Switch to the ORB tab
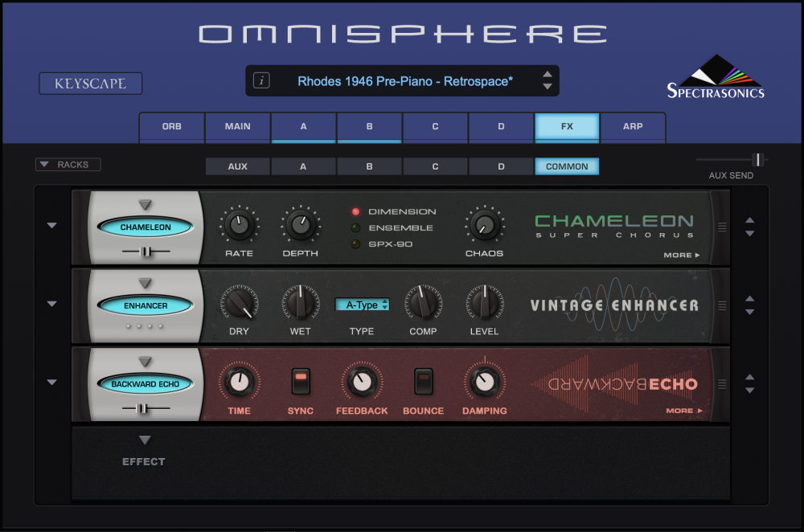This screenshot has width=804, height=532. coord(172,127)
